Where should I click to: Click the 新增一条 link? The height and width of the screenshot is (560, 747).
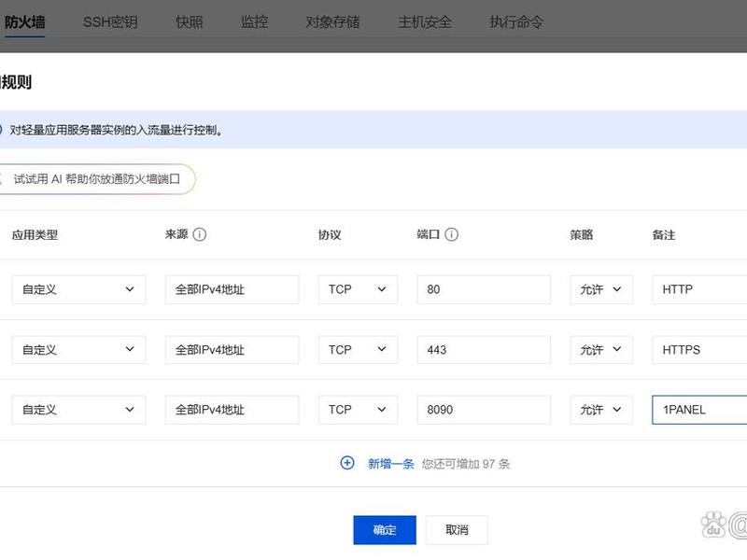pyautogui.click(x=390, y=464)
